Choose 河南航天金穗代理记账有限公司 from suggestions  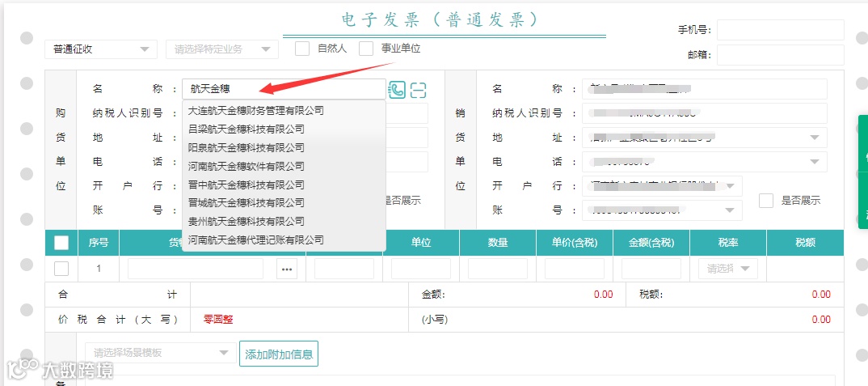pyautogui.click(x=284, y=240)
